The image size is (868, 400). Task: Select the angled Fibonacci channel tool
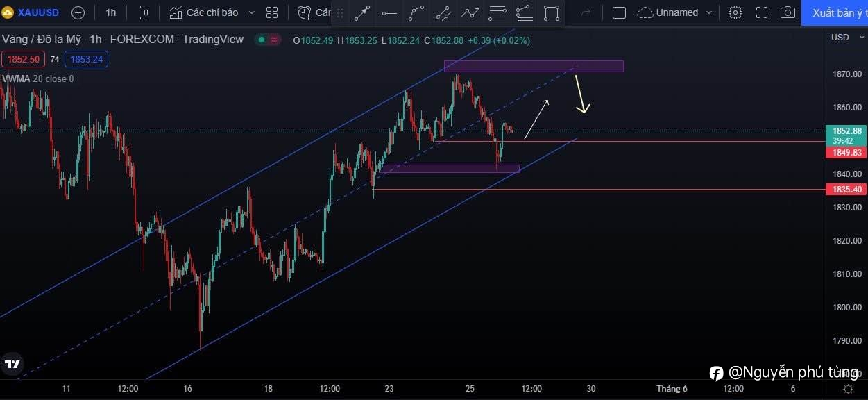[x=525, y=12]
